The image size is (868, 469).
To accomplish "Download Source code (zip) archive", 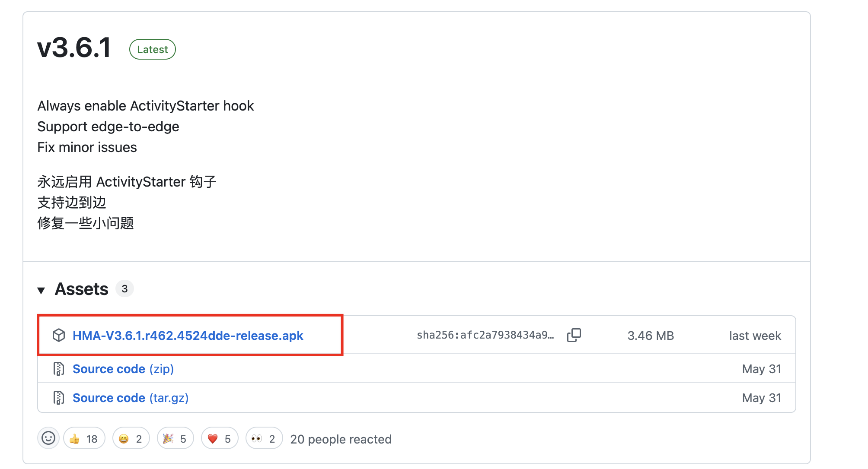I will coord(123,369).
